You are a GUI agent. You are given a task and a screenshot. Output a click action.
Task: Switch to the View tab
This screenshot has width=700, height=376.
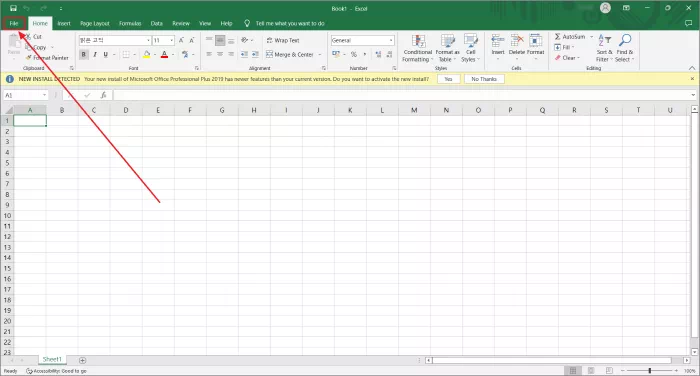(205, 23)
